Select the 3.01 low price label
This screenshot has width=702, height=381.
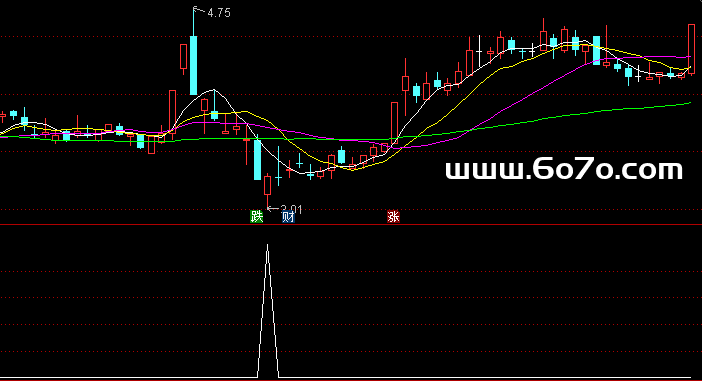291,209
